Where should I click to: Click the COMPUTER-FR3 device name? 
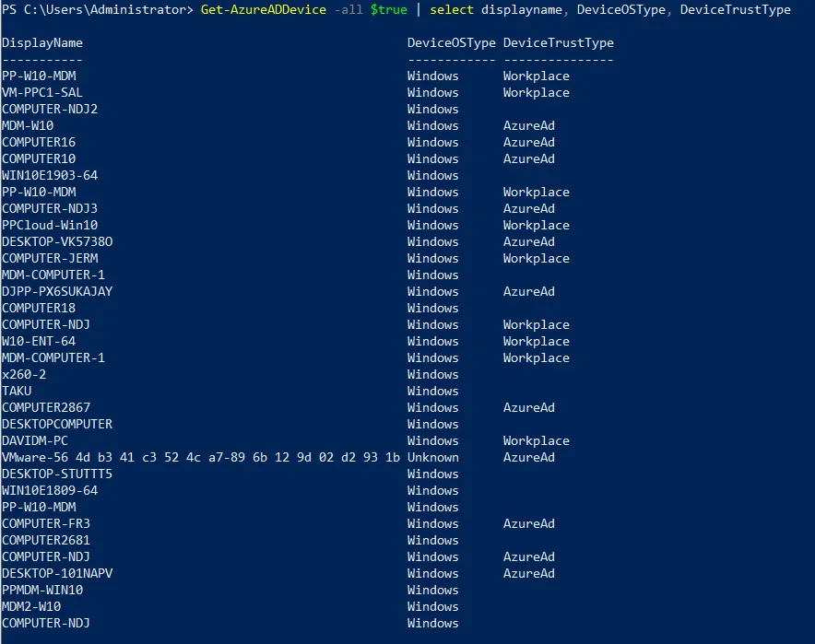pos(46,524)
